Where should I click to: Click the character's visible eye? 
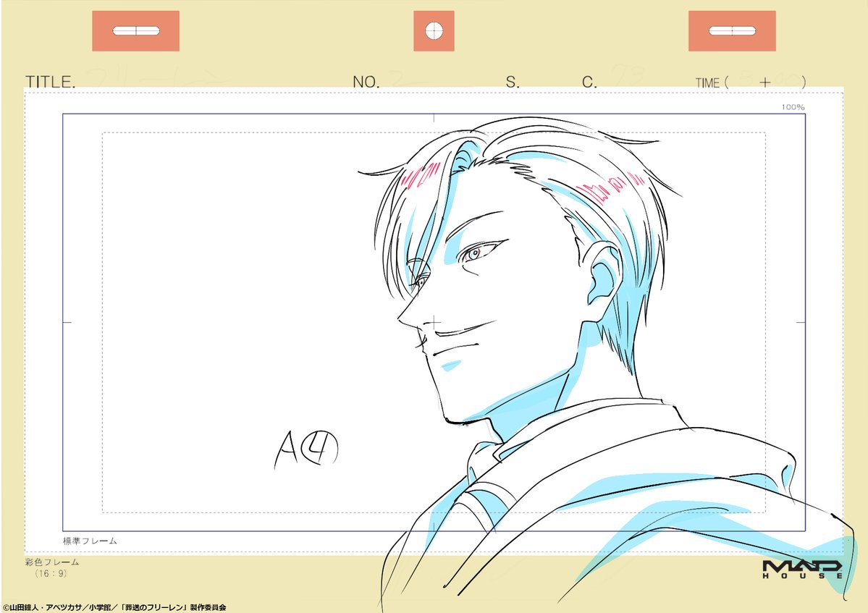[x=476, y=253]
